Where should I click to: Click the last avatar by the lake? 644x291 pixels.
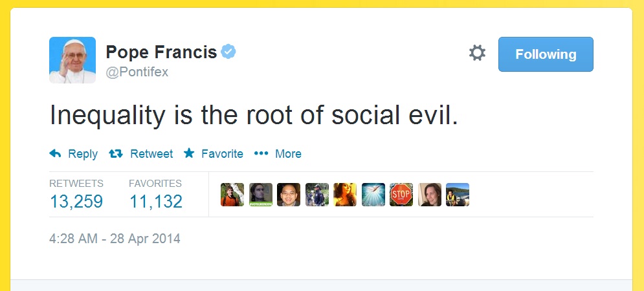(458, 195)
